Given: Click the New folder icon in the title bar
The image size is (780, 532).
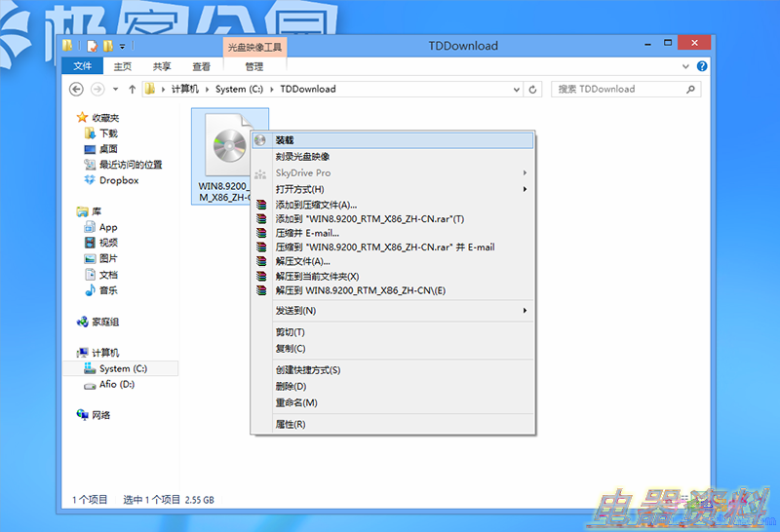Looking at the screenshot, I should pos(106,46).
